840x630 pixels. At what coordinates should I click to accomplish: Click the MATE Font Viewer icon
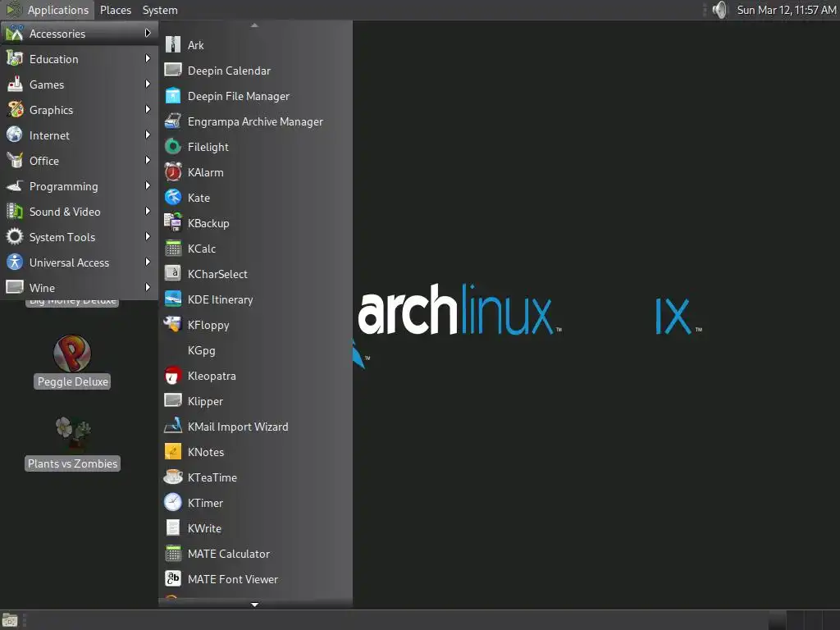tap(172, 579)
